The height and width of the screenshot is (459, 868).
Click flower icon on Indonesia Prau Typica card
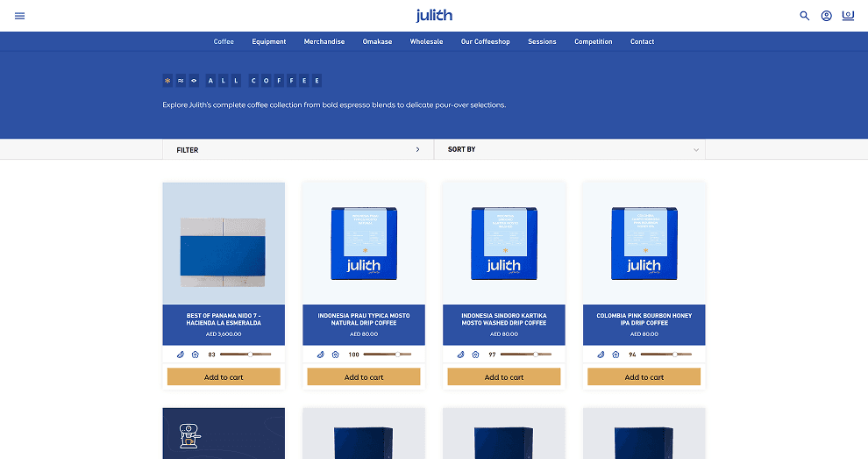coord(335,355)
